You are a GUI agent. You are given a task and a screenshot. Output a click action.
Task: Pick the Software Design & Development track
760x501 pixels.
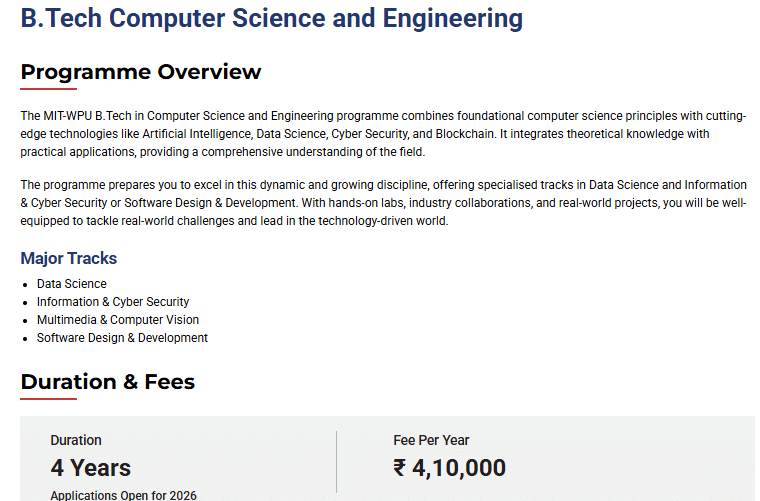coord(122,338)
